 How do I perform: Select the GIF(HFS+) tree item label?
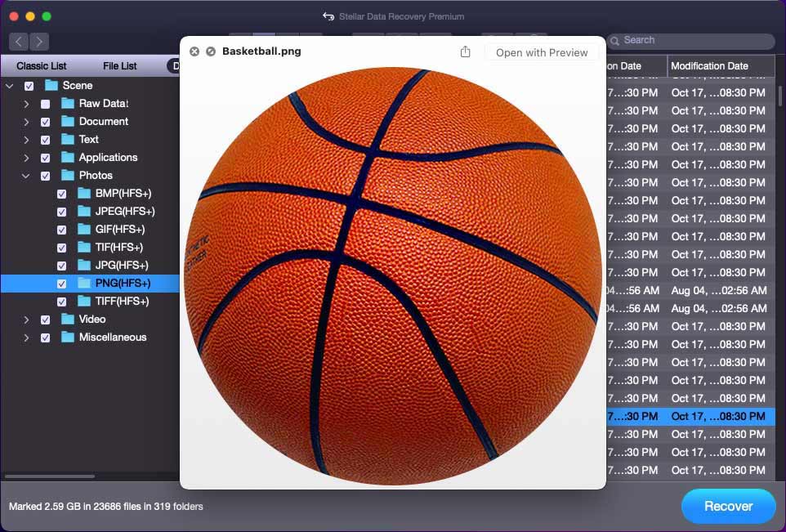coord(120,229)
